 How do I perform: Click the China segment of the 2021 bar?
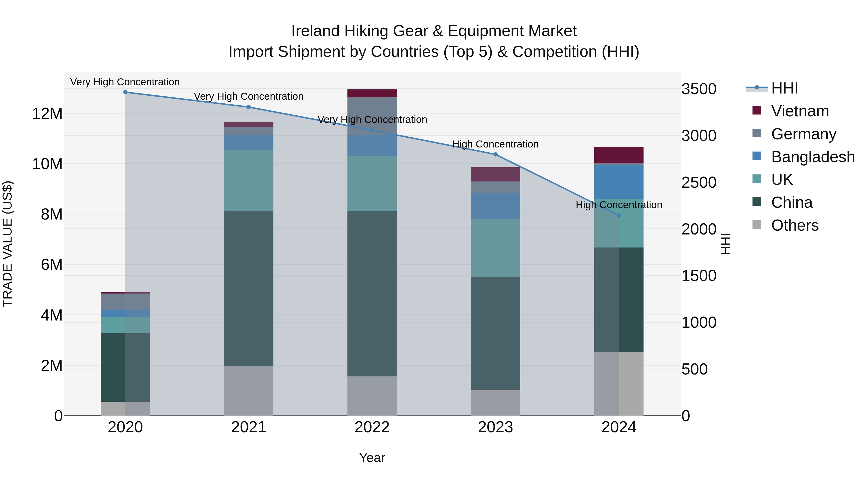[249, 289]
